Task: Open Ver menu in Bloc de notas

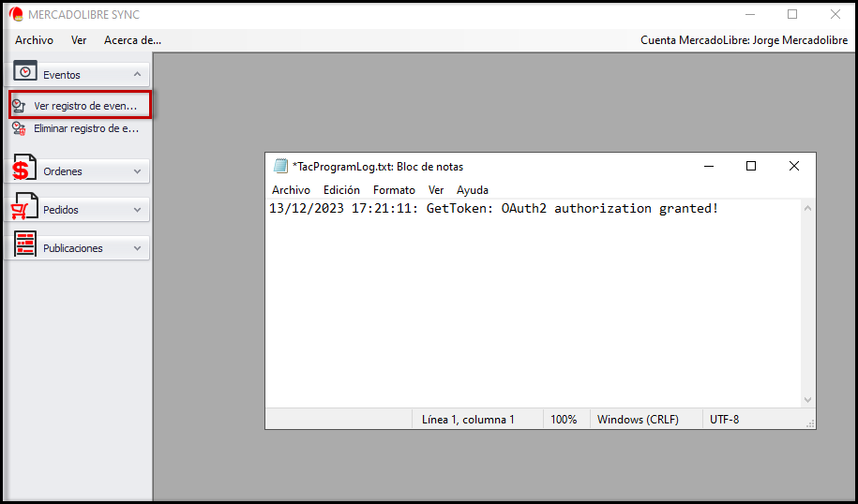Action: point(436,189)
